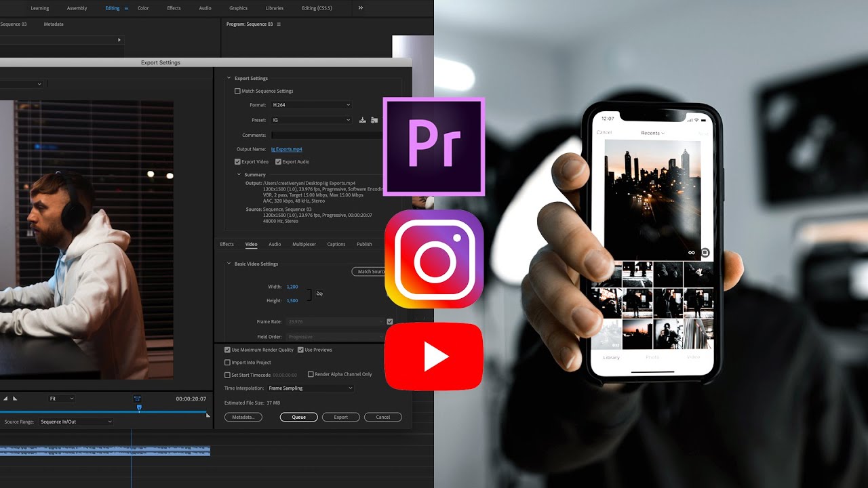Open the Fit zoom level dropdown
868x488 pixels.
click(x=61, y=399)
